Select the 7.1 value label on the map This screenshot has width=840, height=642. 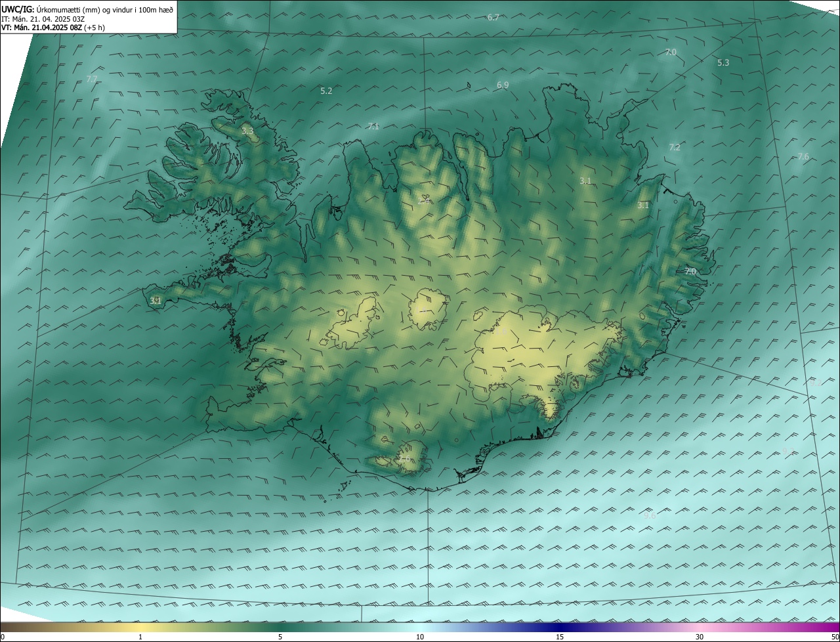[x=373, y=126]
